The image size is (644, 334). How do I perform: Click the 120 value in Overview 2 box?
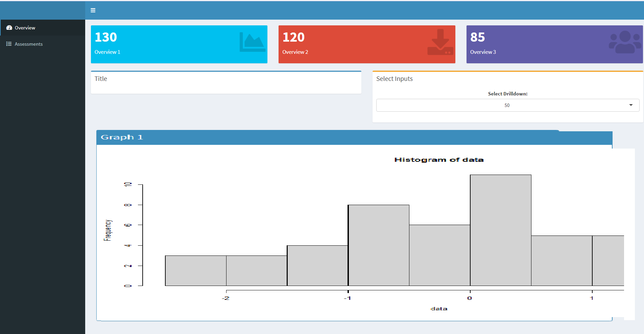[x=293, y=37]
